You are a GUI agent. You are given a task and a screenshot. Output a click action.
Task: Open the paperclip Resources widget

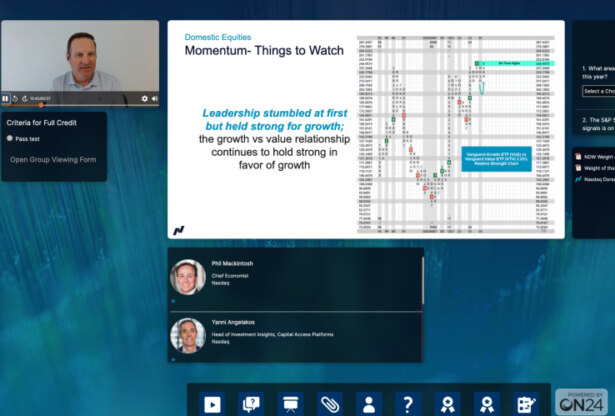[329, 404]
